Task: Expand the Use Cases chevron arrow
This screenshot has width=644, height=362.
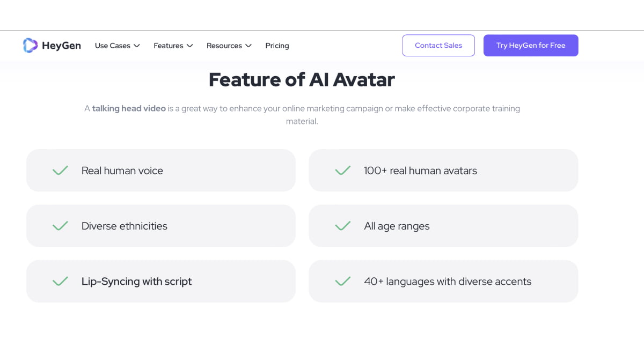Action: (x=137, y=46)
